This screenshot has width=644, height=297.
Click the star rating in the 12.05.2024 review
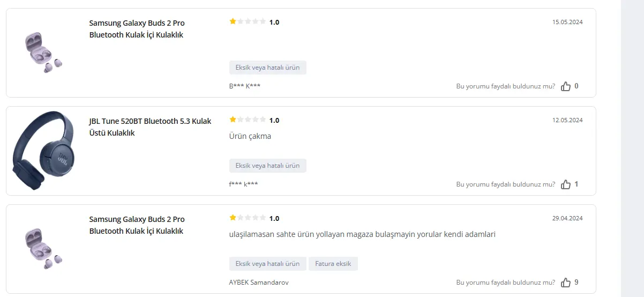pyautogui.click(x=248, y=120)
